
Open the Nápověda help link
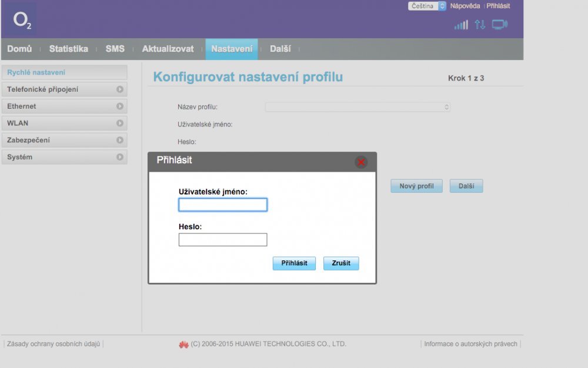(x=465, y=6)
